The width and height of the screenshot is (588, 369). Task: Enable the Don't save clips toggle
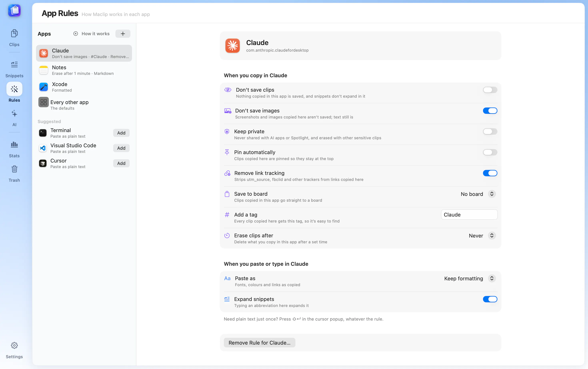click(490, 90)
